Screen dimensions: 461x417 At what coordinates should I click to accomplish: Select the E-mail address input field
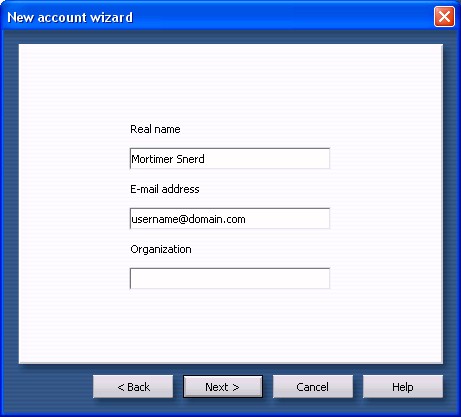tap(230, 219)
